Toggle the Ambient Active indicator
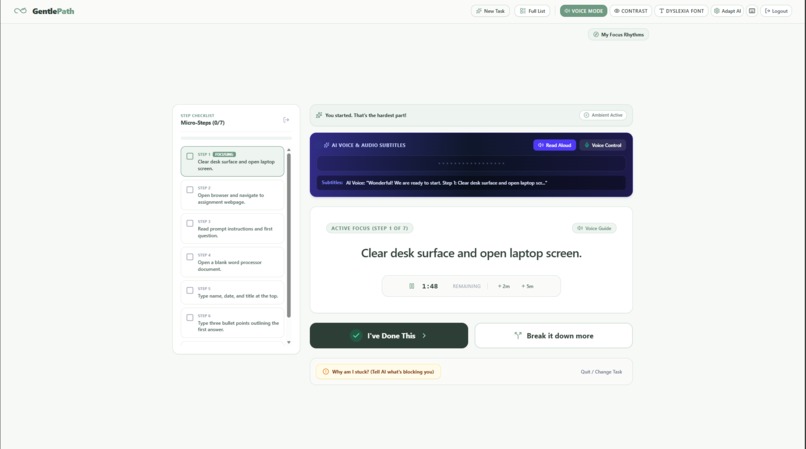Viewport: 806px width, 449px height. [x=603, y=115]
